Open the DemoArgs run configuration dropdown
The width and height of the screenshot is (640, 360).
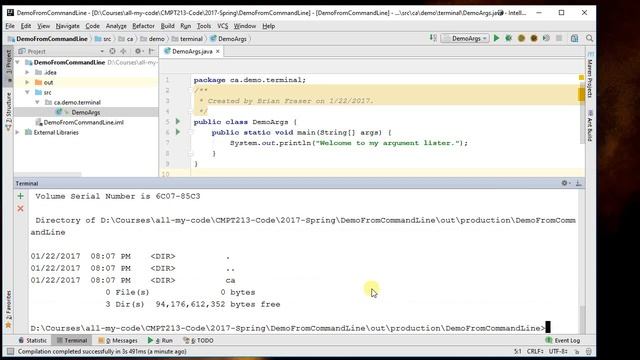pyautogui.click(x=466, y=38)
